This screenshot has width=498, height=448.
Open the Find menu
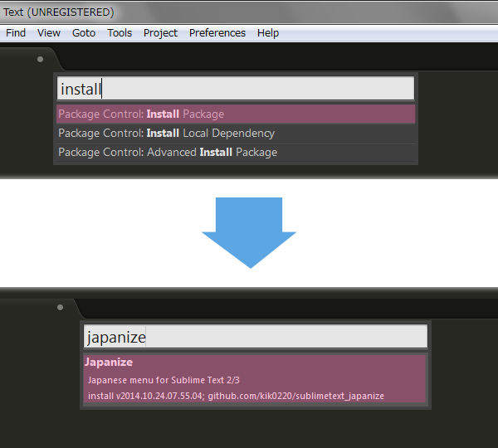(16, 33)
